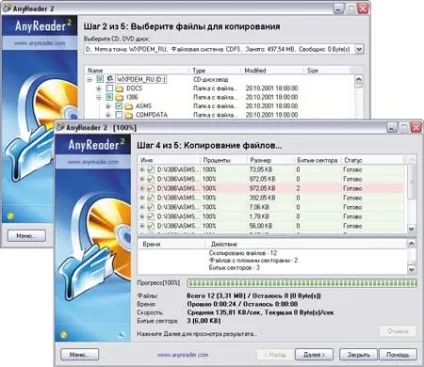The image size is (424, 367).
Task: Click the CD drive icon next to WXPOEM_RU
Action: pos(110,79)
